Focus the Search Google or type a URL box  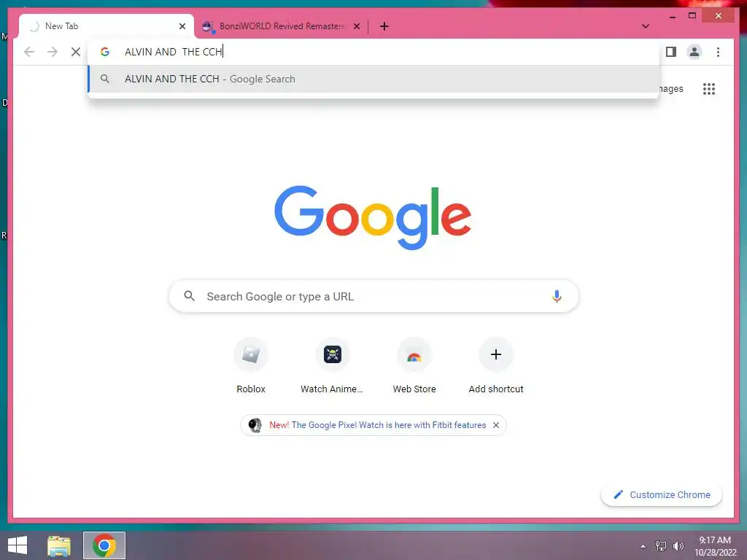(373, 296)
